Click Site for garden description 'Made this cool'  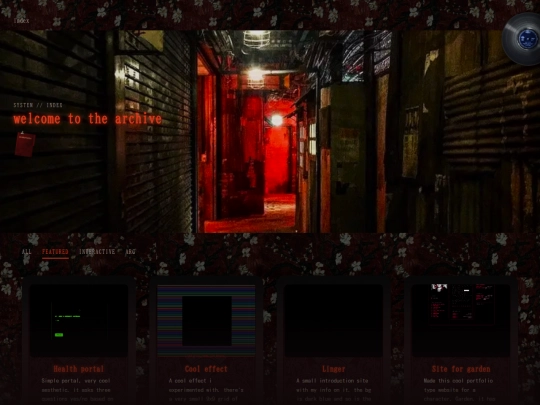pyautogui.click(x=459, y=390)
